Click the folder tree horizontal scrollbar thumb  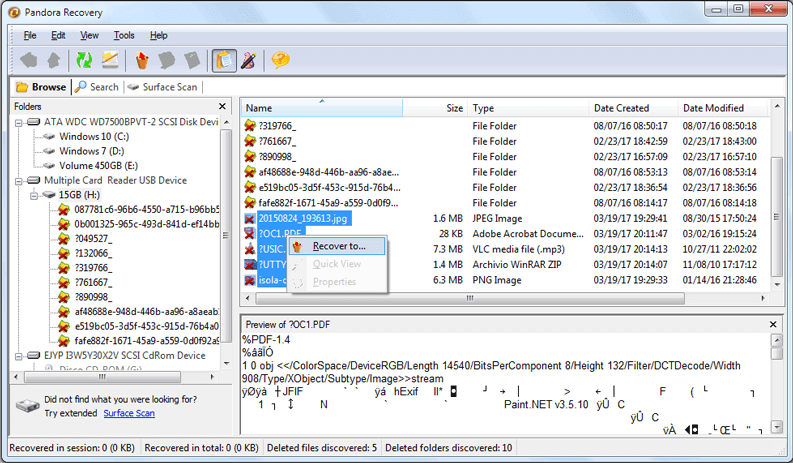pos(102,377)
